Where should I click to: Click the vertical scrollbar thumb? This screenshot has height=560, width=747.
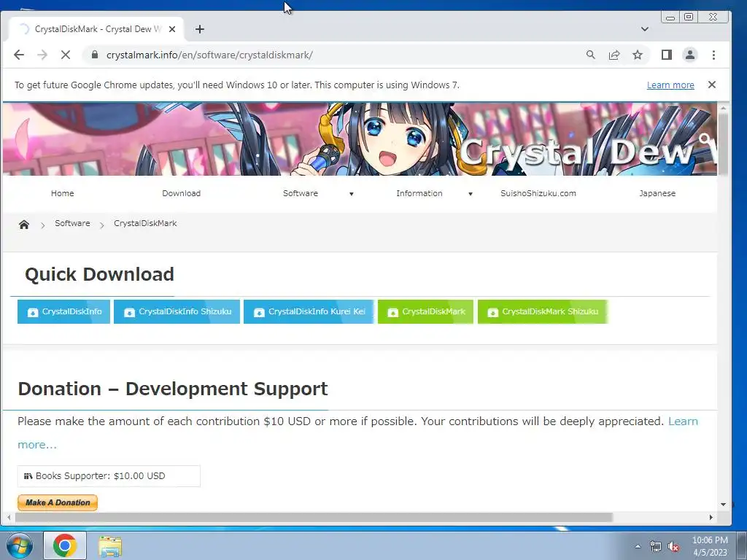click(723, 144)
